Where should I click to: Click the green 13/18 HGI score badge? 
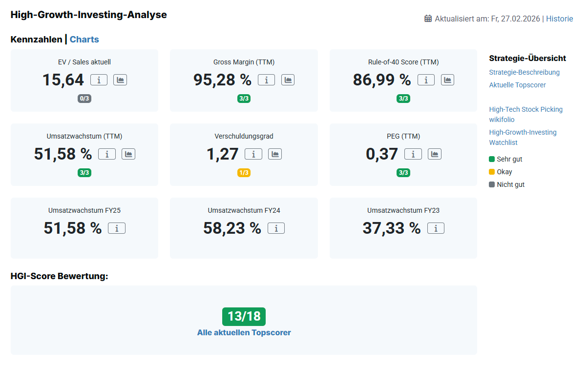click(x=244, y=317)
